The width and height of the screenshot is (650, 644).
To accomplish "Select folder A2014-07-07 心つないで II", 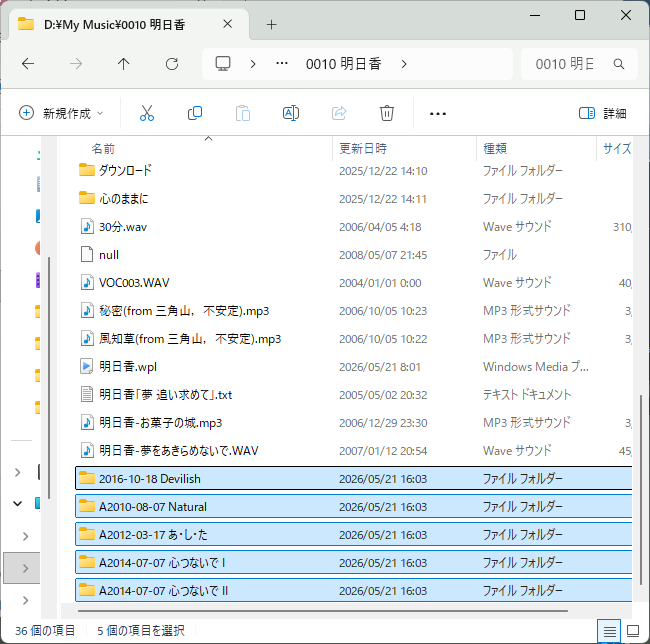I will point(354,591).
